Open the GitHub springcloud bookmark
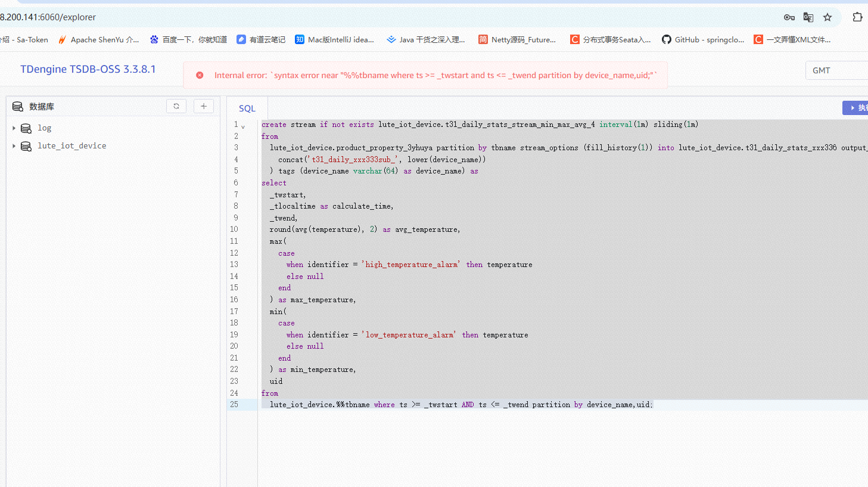The image size is (868, 487). (703, 40)
